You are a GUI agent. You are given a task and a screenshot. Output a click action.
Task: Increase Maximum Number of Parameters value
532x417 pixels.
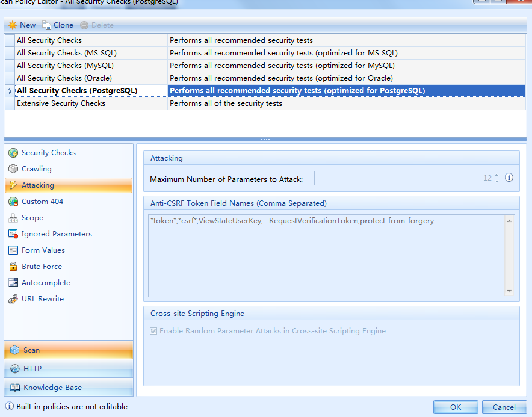click(x=496, y=176)
